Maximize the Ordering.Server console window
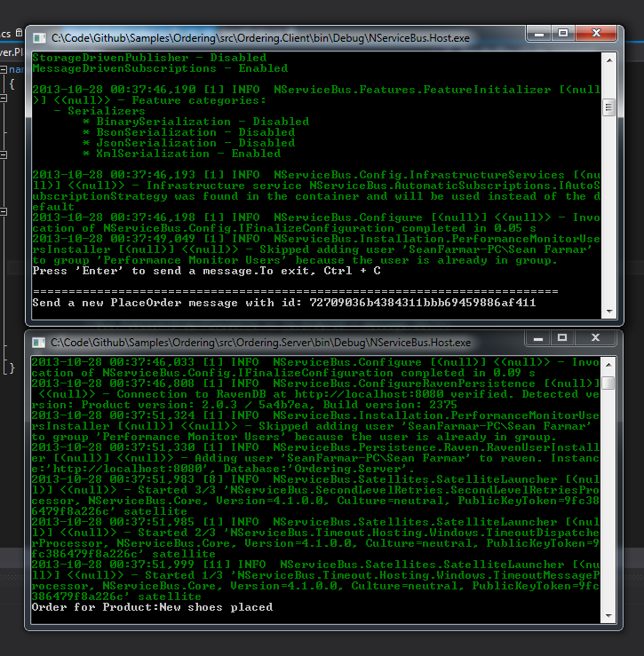 [x=562, y=338]
